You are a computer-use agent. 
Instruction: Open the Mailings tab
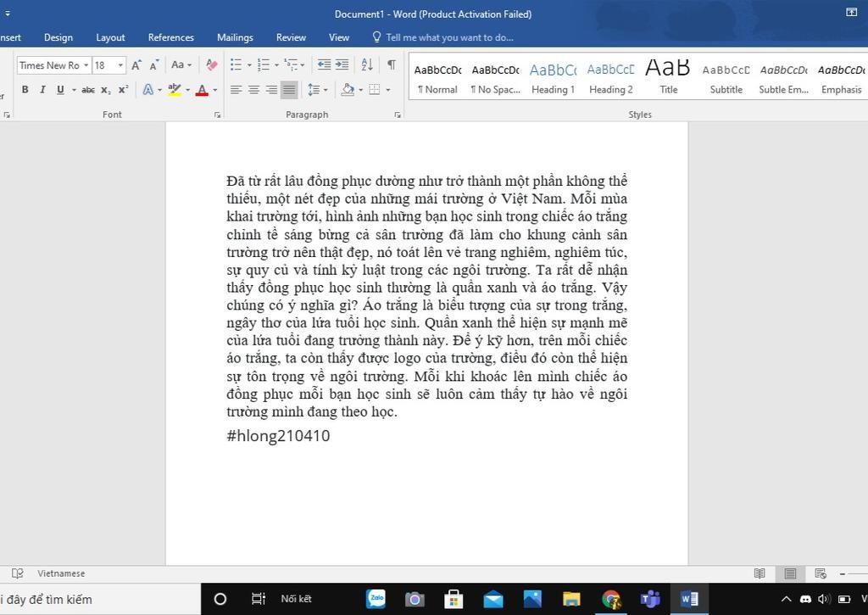(x=235, y=37)
